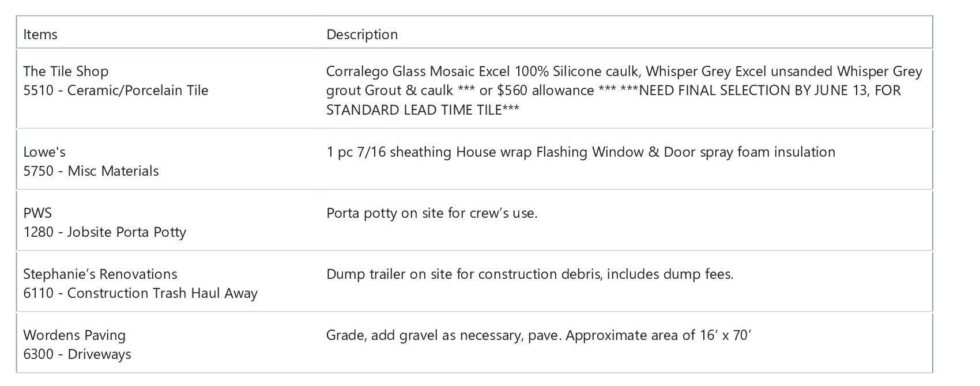Click 6300 - Driveways cost code
The image size is (980, 386).
coord(77,354)
